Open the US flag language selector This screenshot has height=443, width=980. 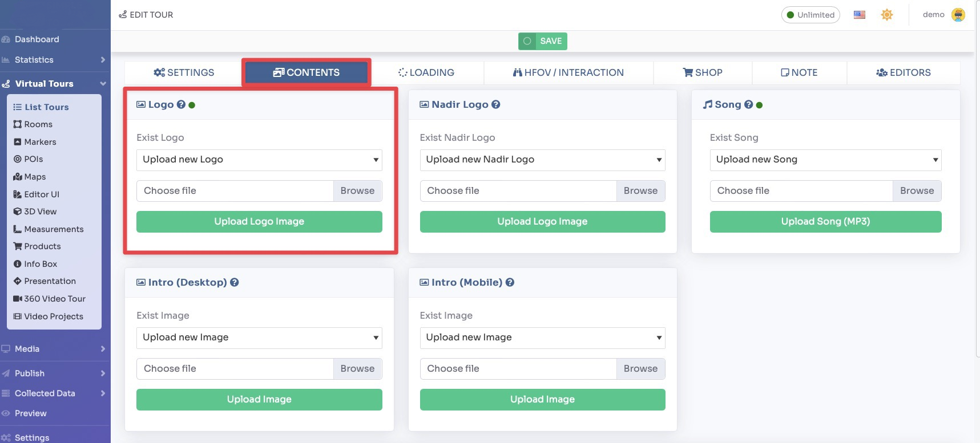[860, 15]
